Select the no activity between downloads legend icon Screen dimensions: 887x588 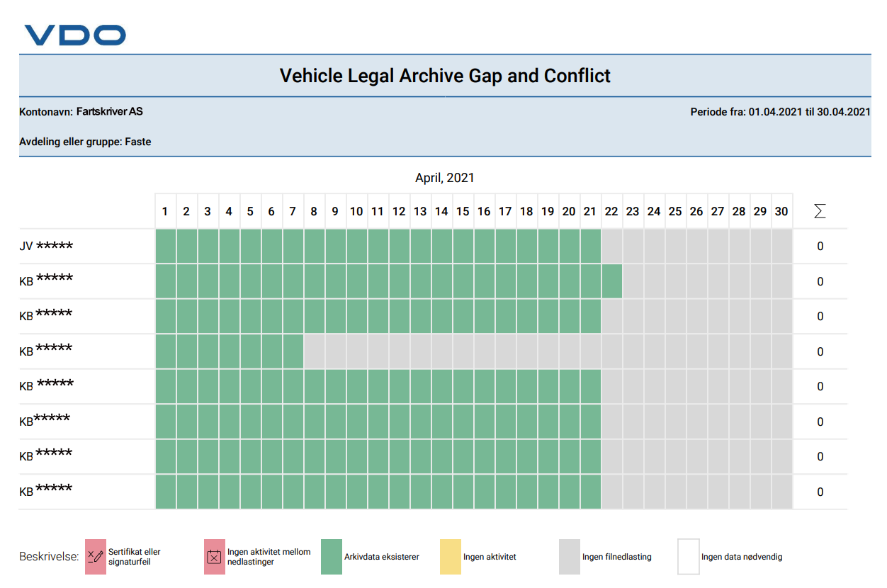pos(214,557)
